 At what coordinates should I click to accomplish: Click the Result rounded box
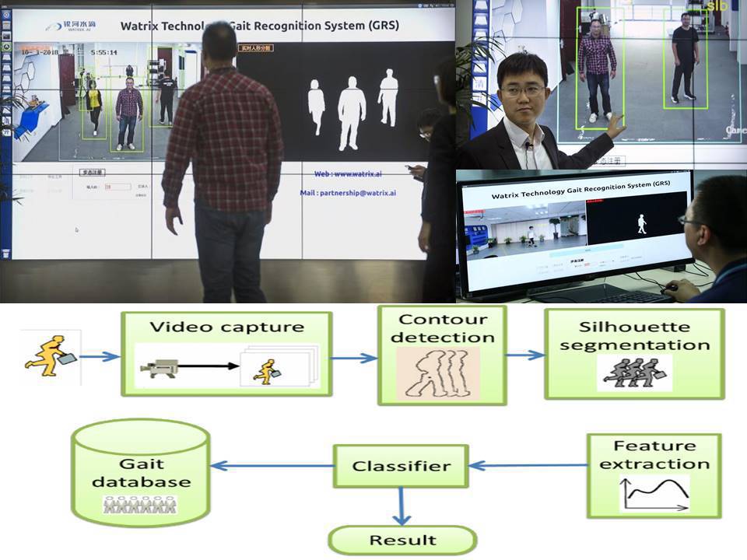click(x=402, y=540)
